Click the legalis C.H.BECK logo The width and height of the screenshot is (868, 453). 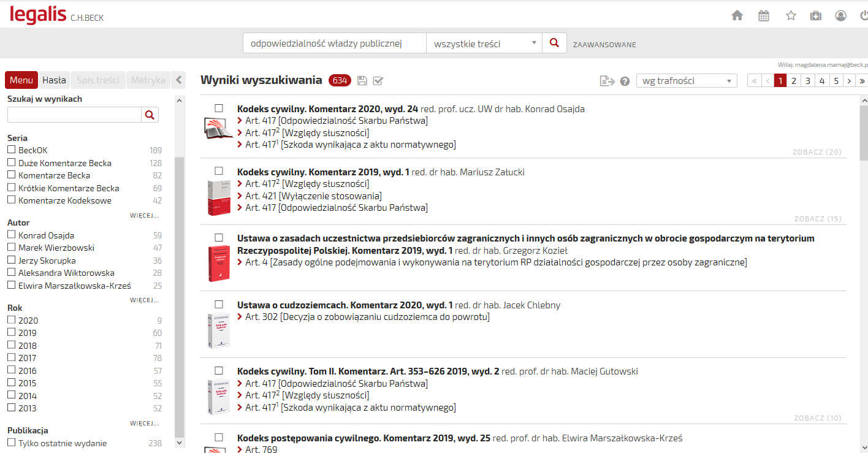click(x=56, y=15)
